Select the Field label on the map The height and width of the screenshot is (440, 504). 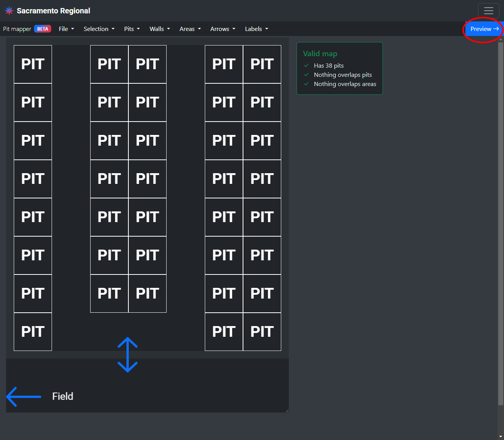click(x=63, y=396)
